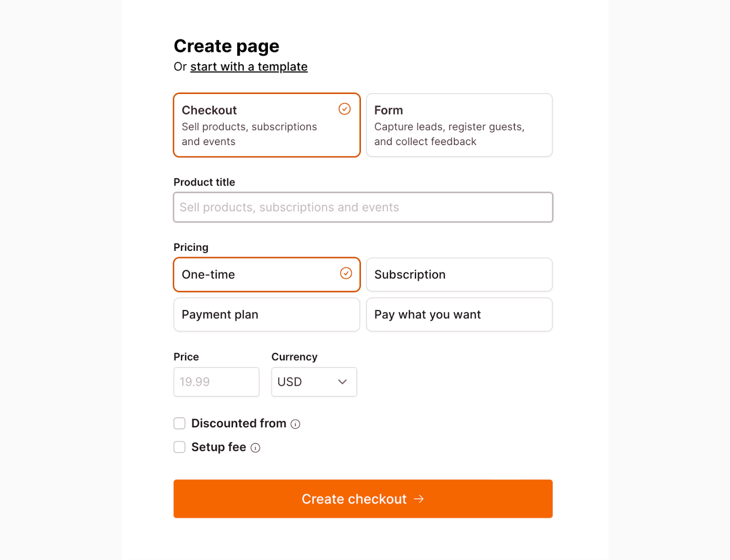Select the One-time pricing option
730x560 pixels.
coord(255,275)
